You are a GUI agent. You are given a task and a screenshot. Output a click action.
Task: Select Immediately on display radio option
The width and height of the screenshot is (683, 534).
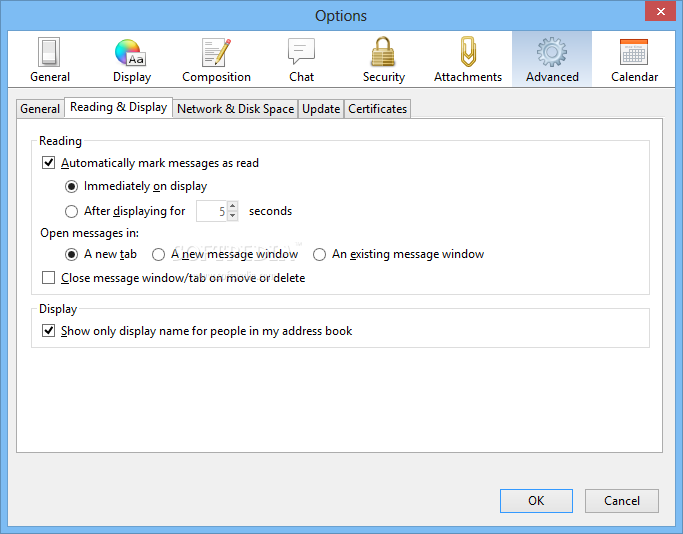pyautogui.click(x=71, y=186)
